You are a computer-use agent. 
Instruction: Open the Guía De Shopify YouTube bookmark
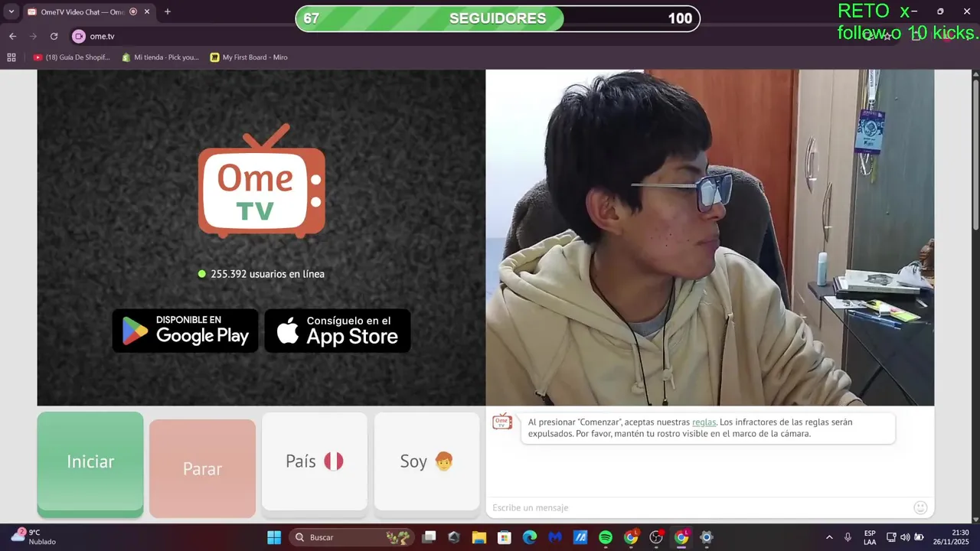pos(72,57)
